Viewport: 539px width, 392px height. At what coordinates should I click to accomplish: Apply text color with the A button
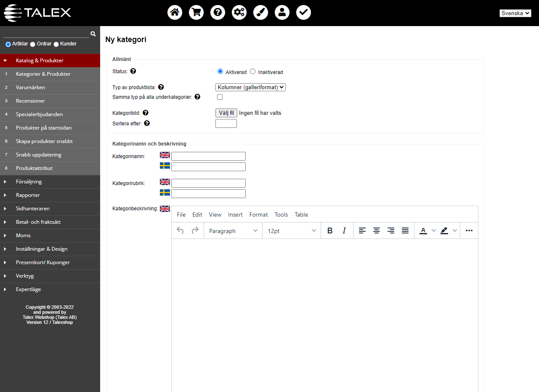point(423,230)
